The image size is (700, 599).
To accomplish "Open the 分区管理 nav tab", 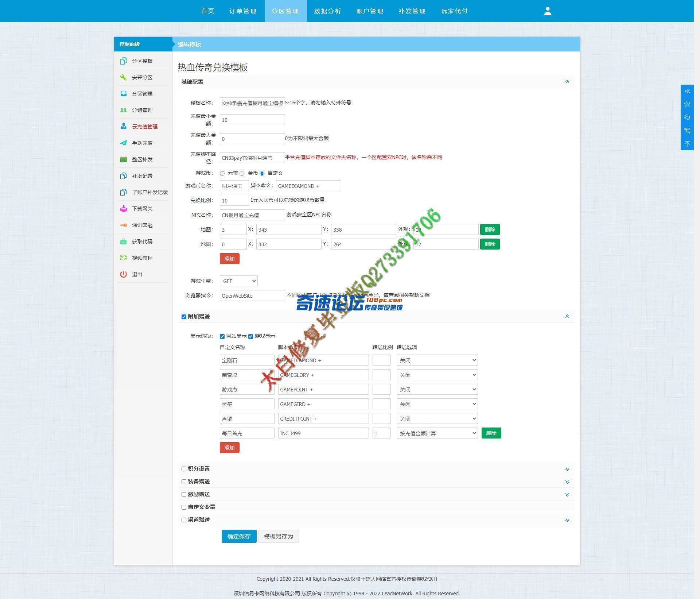I will tap(285, 11).
